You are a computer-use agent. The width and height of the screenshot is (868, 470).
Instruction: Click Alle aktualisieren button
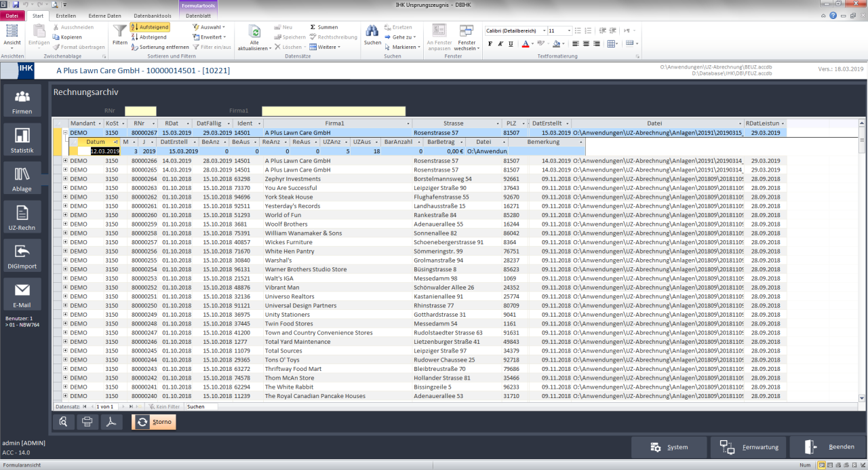tap(254, 37)
